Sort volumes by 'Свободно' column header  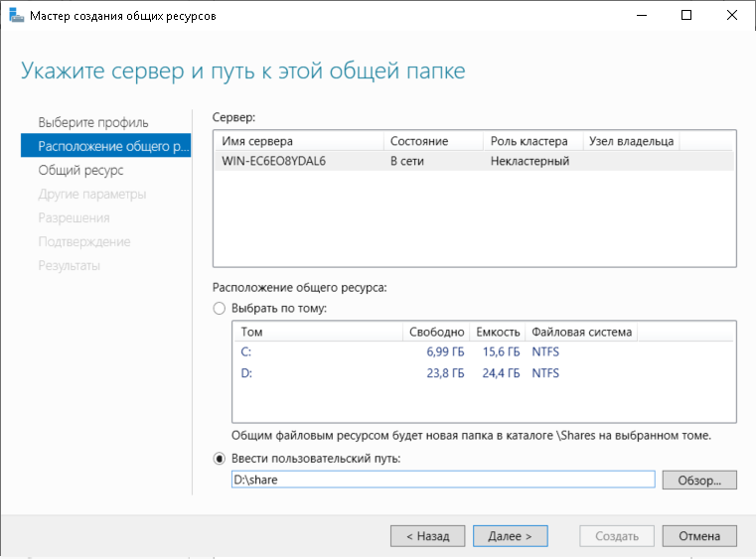(436, 332)
